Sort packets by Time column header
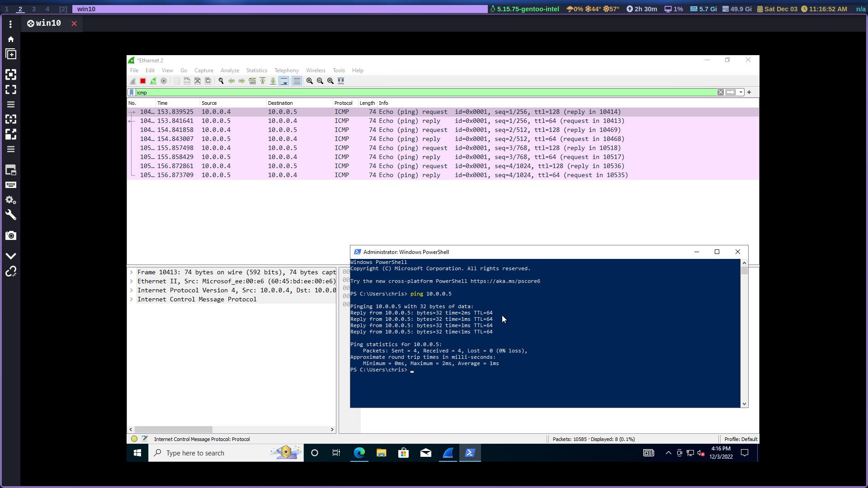Image resolution: width=868 pixels, height=488 pixels. 178,103
